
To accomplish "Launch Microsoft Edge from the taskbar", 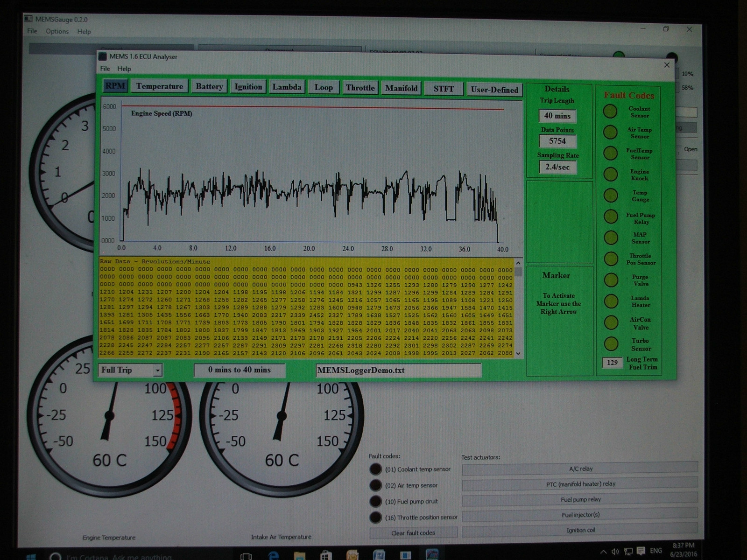I will 274,555.
